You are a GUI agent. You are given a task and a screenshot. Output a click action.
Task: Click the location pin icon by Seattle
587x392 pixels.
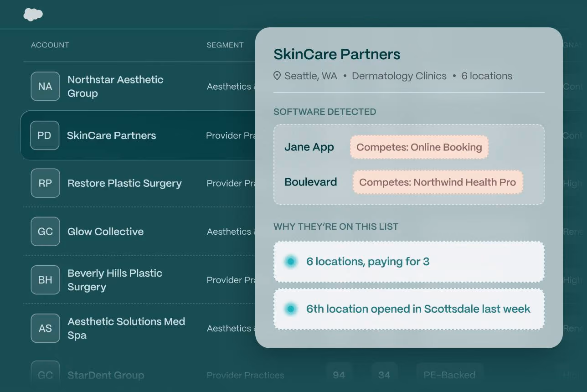277,76
